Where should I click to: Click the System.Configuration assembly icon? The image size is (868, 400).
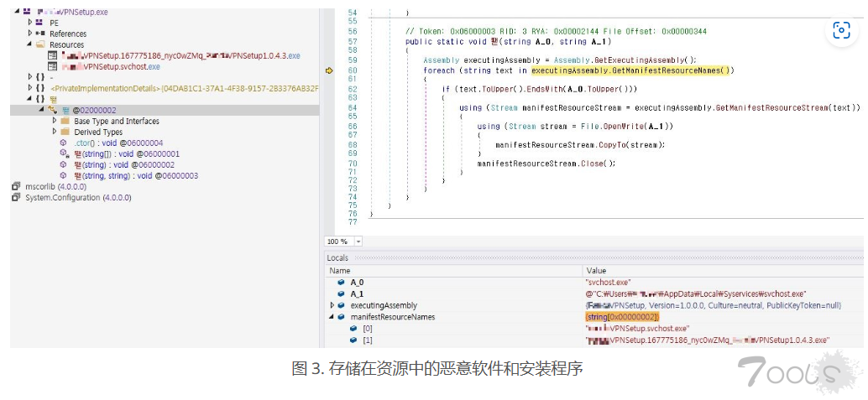pos(16,197)
